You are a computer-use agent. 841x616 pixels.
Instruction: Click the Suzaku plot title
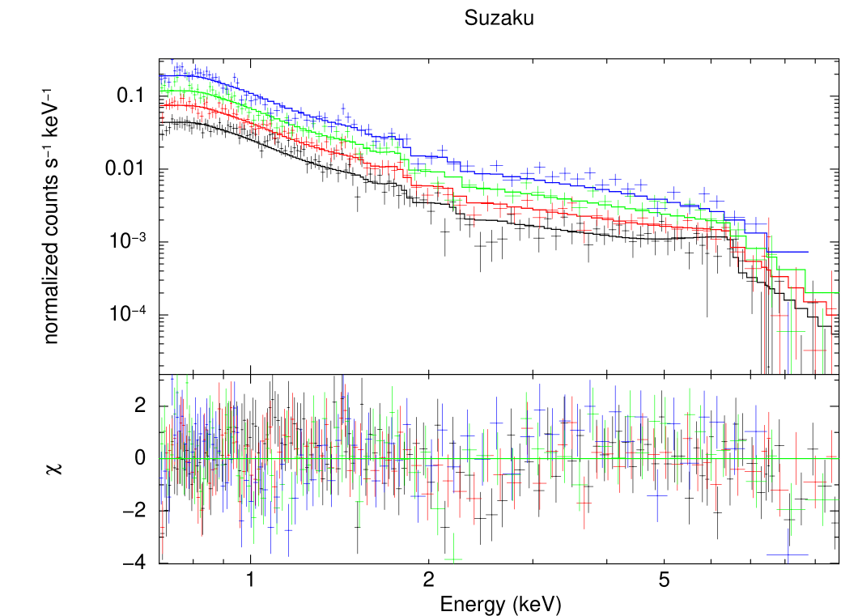coord(499,19)
